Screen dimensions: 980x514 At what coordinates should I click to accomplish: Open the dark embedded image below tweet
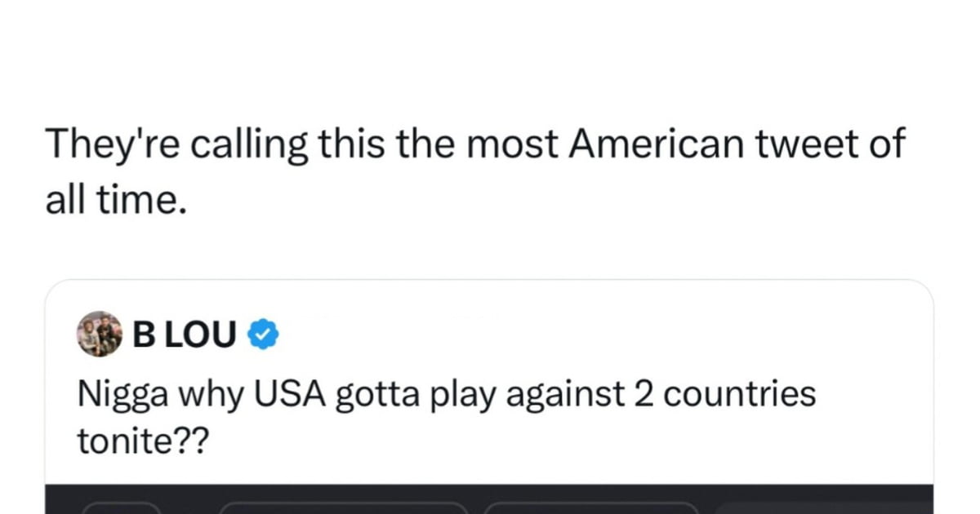click(x=489, y=498)
